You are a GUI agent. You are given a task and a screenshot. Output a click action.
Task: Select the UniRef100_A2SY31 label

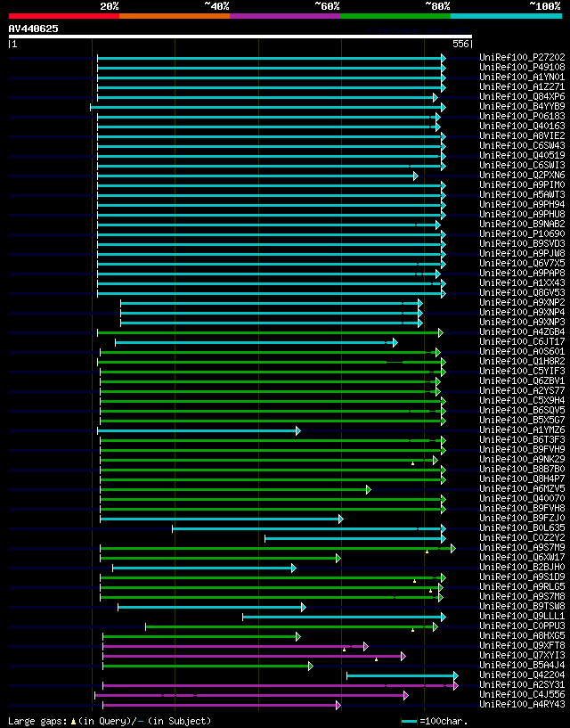[522, 684]
